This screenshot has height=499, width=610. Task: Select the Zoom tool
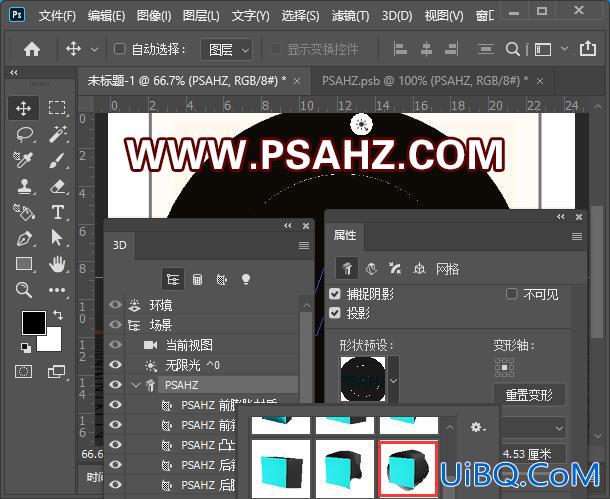[23, 290]
